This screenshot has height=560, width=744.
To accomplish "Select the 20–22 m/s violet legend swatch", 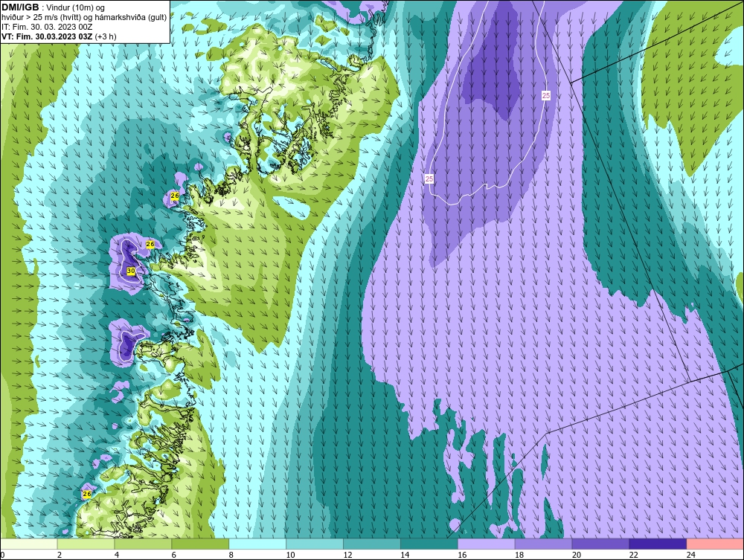I will click(x=600, y=544).
